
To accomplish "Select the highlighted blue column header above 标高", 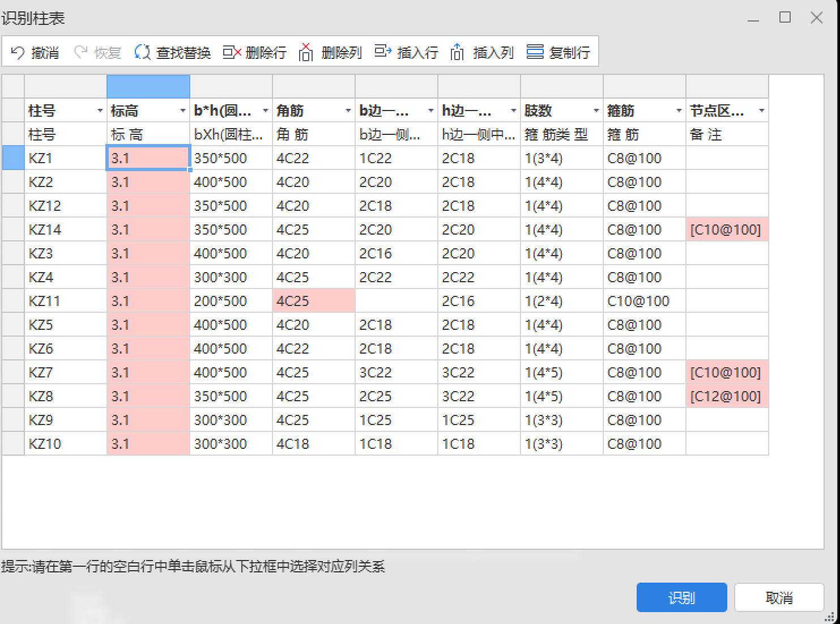I will click(148, 87).
